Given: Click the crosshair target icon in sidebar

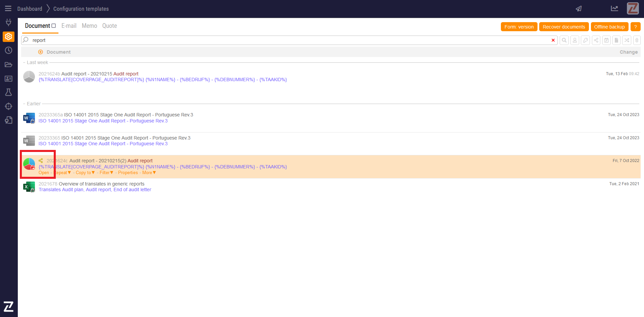Looking at the screenshot, I should pyautogui.click(x=8, y=106).
